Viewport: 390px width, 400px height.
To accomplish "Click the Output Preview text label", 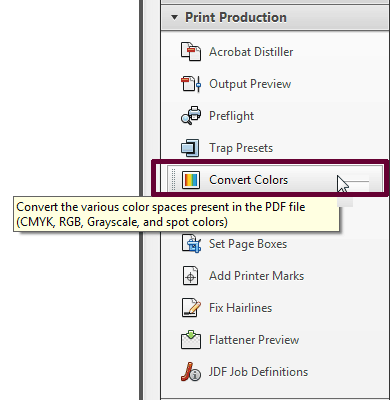I will pyautogui.click(x=250, y=84).
